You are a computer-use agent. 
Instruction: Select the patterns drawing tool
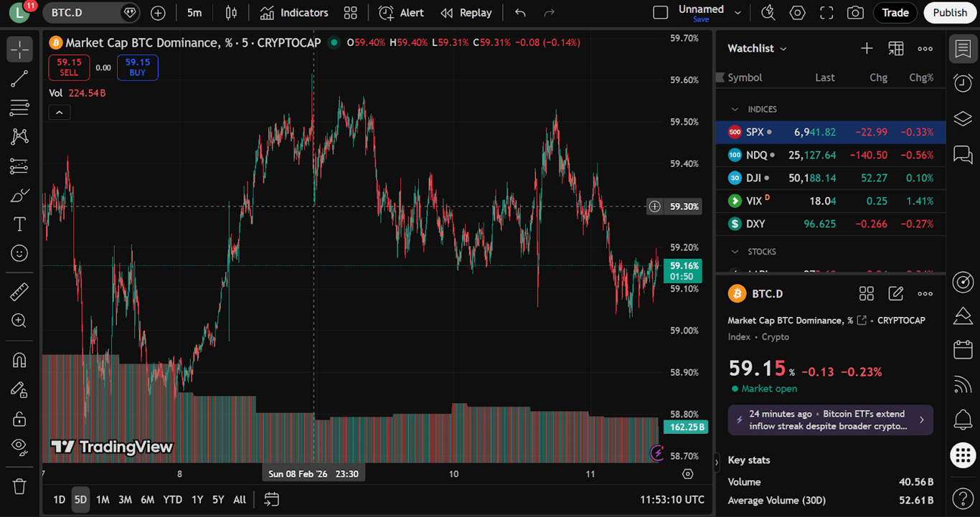(19, 137)
